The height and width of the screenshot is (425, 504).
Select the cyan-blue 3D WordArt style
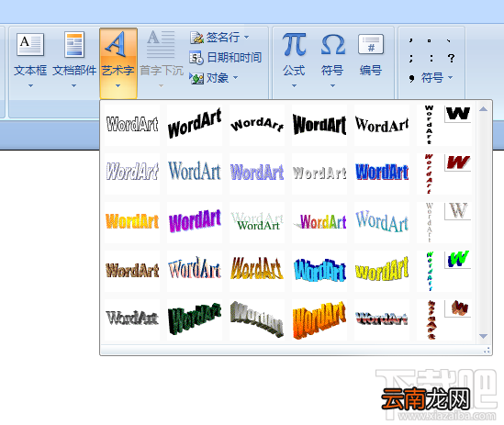[x=319, y=271]
